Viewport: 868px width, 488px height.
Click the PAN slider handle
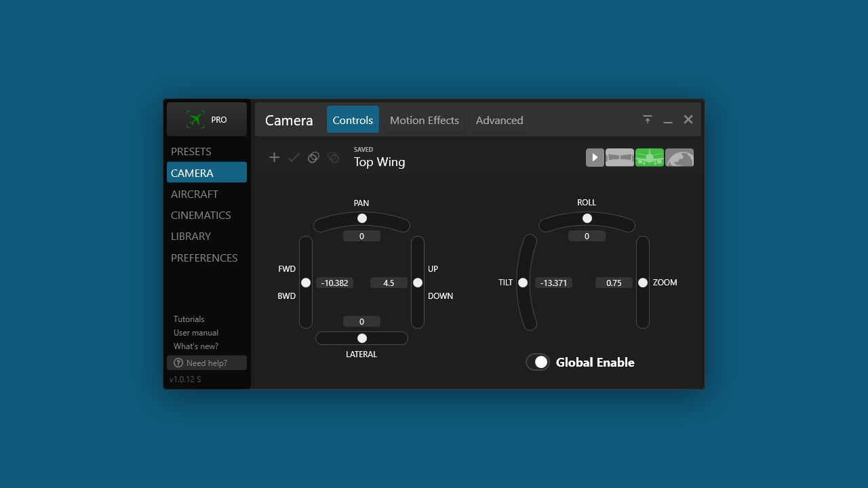pyautogui.click(x=362, y=218)
